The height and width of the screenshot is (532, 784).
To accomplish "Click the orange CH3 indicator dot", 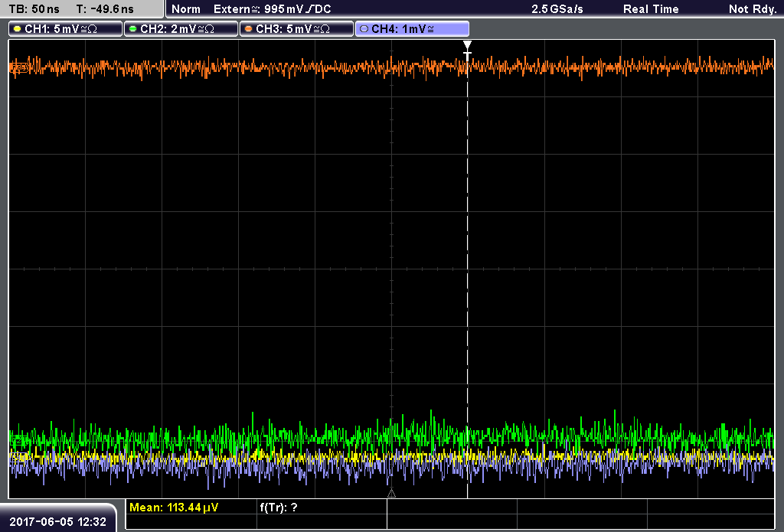I will point(248,29).
